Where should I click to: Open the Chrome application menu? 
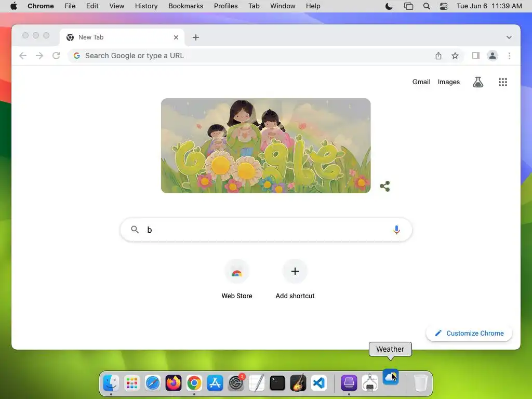pos(41,6)
